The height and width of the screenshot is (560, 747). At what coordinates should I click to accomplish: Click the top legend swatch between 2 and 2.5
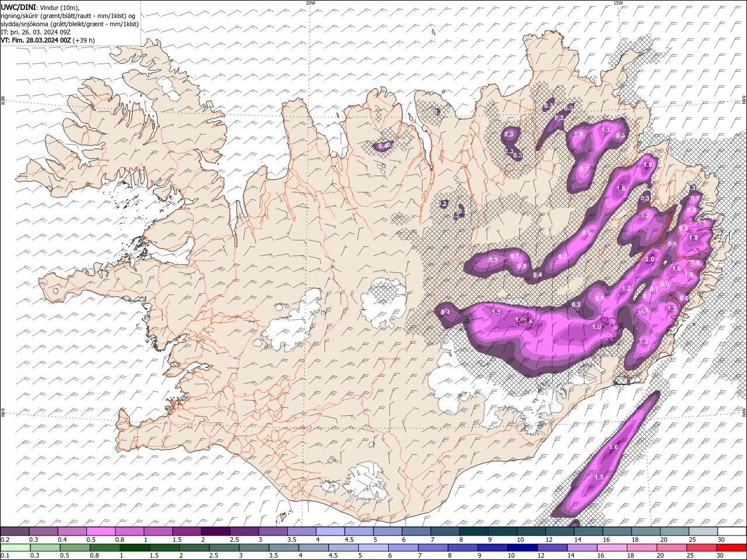[215, 531]
